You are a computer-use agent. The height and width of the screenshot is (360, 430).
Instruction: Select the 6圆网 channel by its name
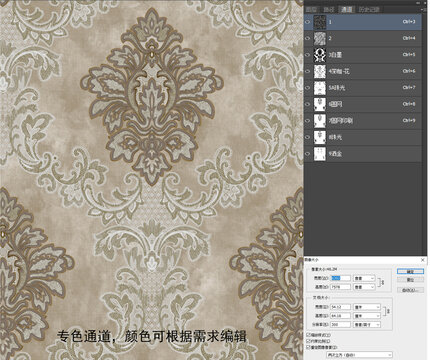pos(335,104)
